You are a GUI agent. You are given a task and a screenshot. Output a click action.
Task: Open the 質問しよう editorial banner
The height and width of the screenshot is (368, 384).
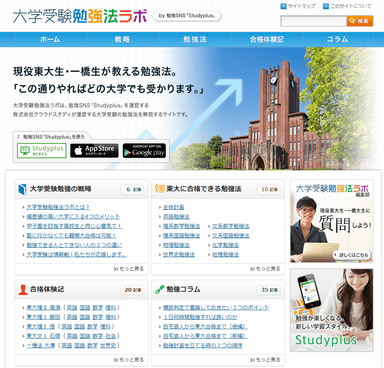(x=332, y=221)
